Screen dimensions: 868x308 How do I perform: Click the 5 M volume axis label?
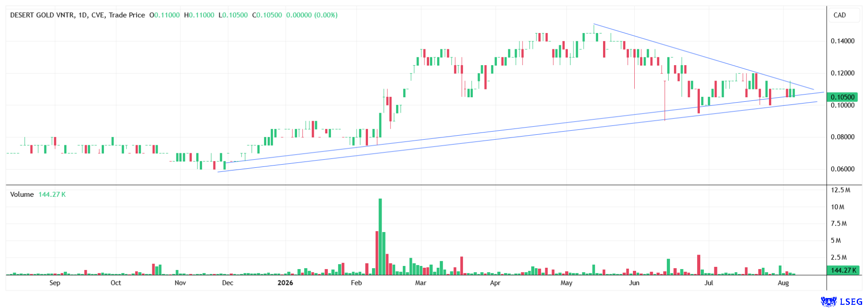[x=836, y=241]
